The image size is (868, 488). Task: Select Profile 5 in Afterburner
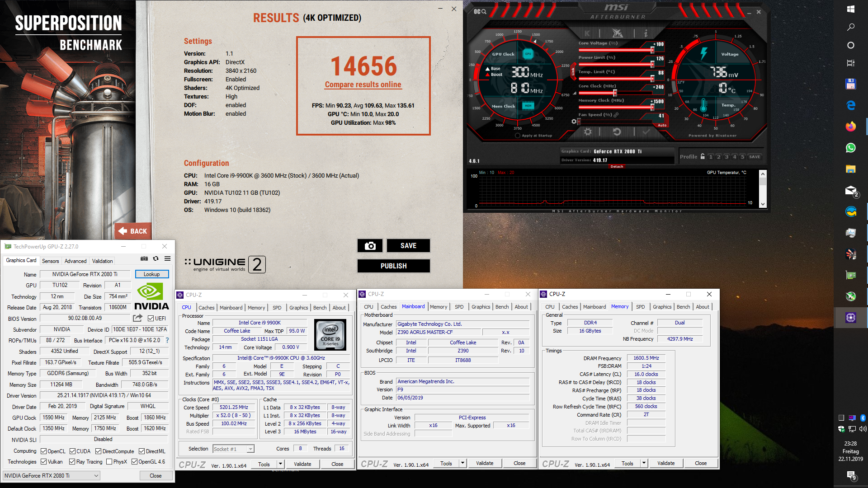click(741, 156)
